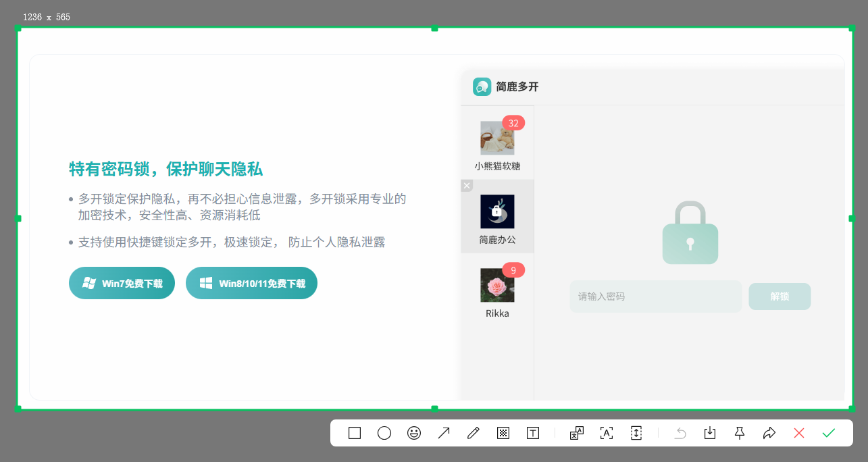The width and height of the screenshot is (868, 462).
Task: Open the Translate tool
Action: coord(576,433)
